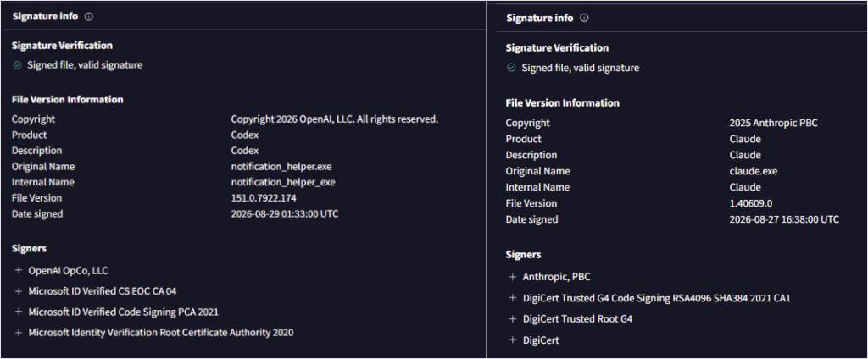This screenshot has height=359, width=868.
Task: Click valid signature checkmark icon in right panel
Action: [511, 68]
